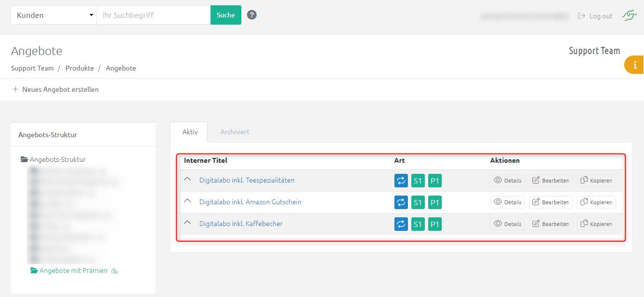Open the Kunden search category dropdown
644x297 pixels.
point(54,15)
